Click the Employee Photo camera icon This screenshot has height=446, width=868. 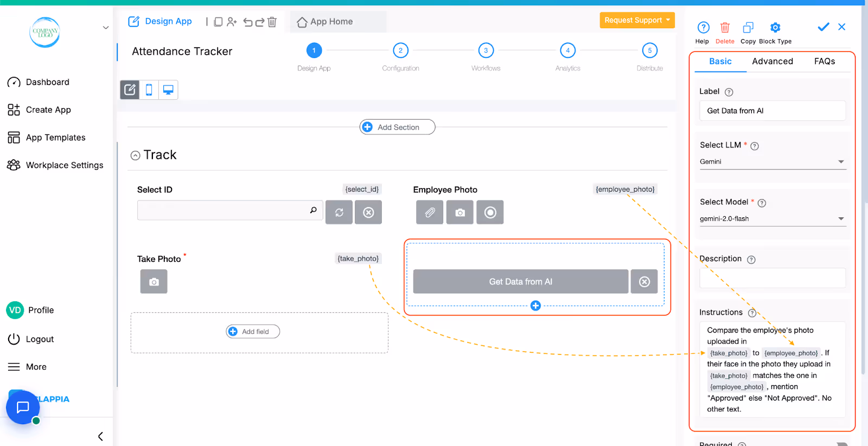click(460, 212)
